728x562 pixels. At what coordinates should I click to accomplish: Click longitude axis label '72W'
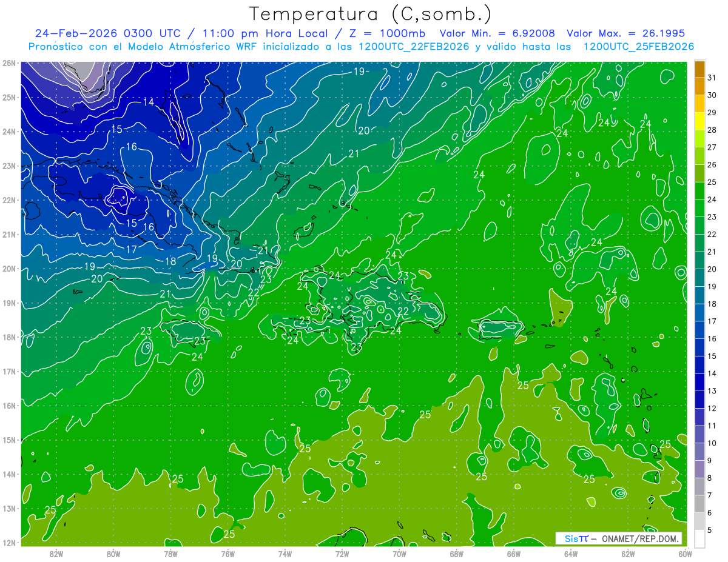342,554
